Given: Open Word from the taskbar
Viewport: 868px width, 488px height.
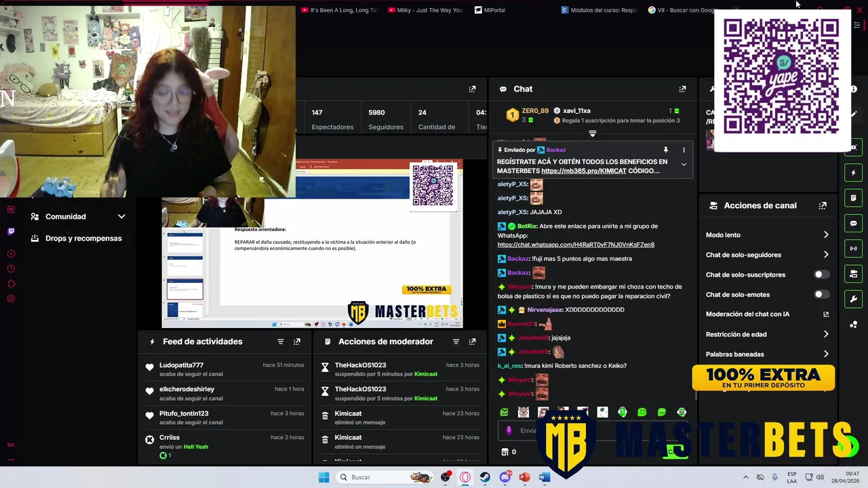Looking at the screenshot, I should (x=544, y=477).
